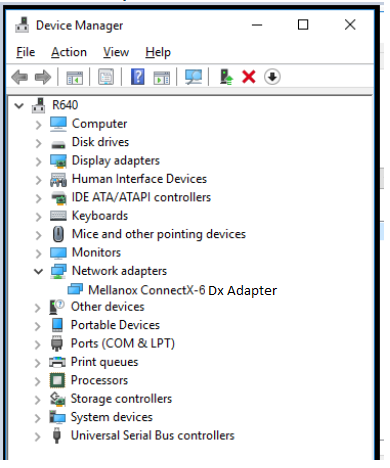
Task: Go forward with the right arrow toolbar icon
Action: pos(43,77)
